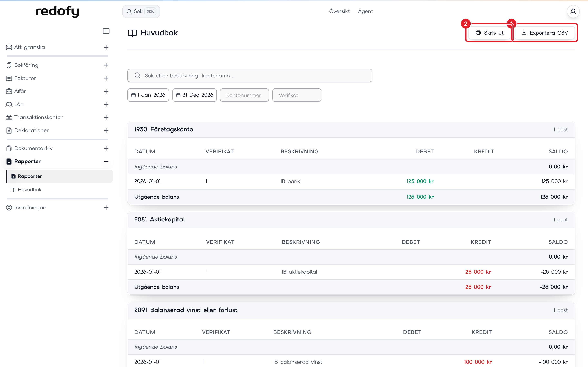
Task: Click the Lön people icon
Action: 9,104
